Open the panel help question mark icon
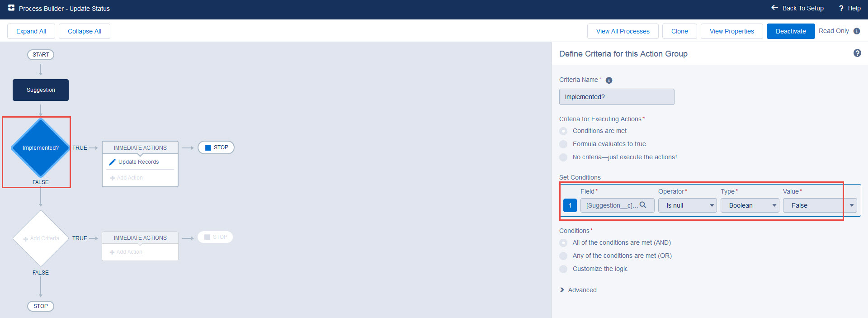Screen dimensions: 868x318 coord(857,53)
